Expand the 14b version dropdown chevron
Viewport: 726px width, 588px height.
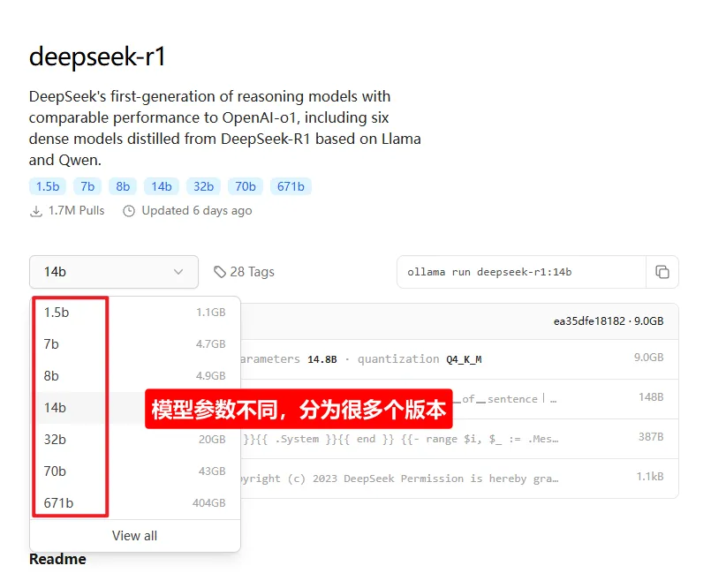179,272
